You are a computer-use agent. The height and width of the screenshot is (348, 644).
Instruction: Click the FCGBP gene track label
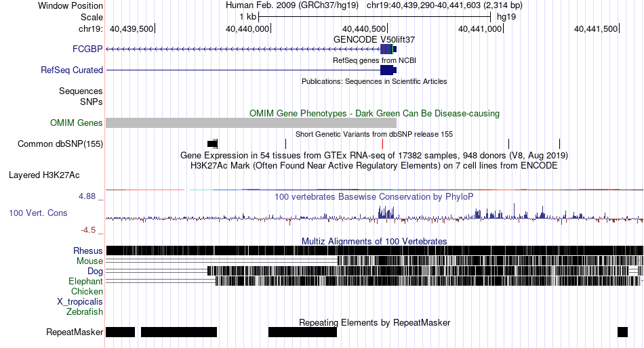87,49
